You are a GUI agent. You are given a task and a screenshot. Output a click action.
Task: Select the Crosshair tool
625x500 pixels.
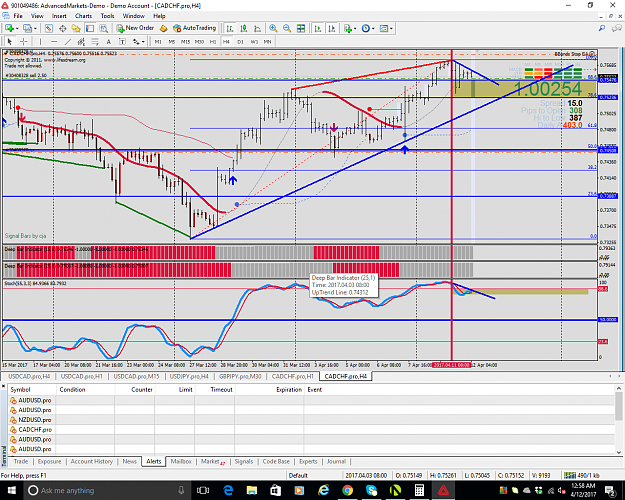[x=24, y=41]
